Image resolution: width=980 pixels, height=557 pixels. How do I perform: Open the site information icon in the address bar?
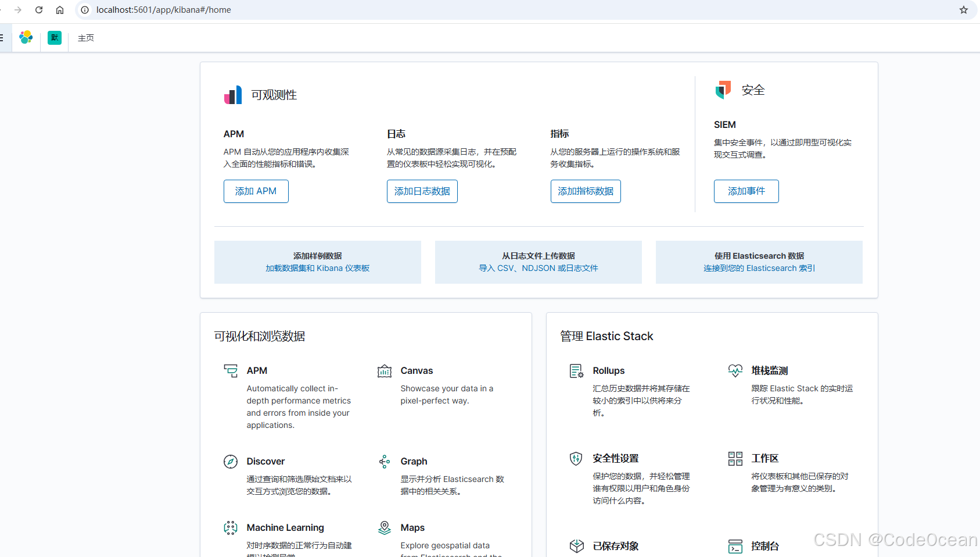click(85, 10)
